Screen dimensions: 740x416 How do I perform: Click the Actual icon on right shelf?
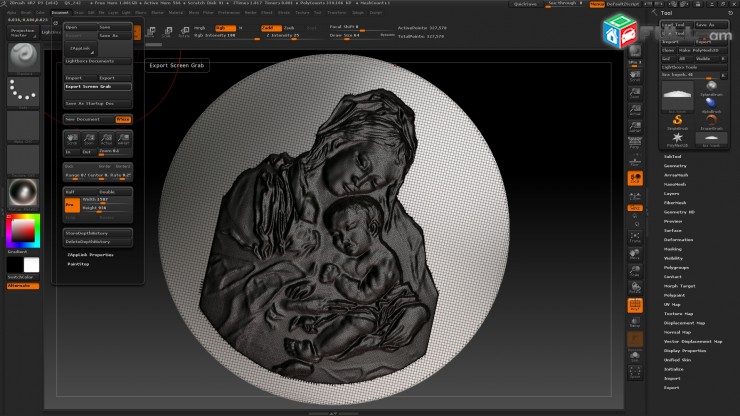pyautogui.click(x=635, y=110)
